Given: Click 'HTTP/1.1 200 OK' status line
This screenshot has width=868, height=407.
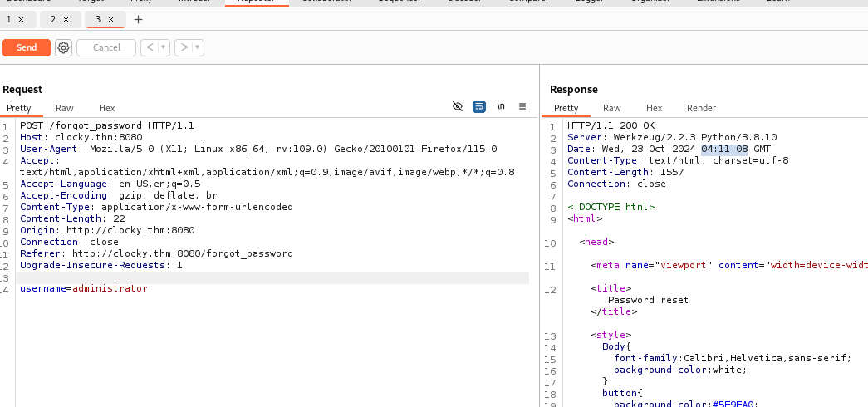Looking at the screenshot, I should (x=611, y=125).
